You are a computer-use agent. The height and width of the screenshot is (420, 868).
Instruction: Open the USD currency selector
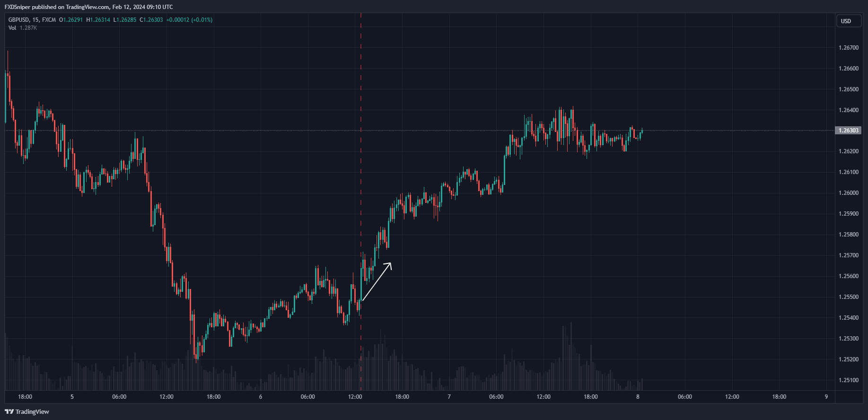point(848,21)
